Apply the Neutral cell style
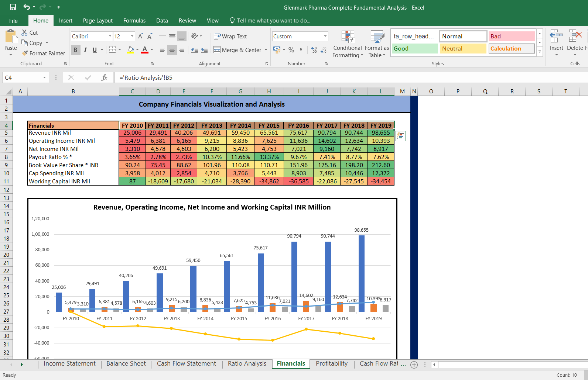The image size is (588, 380). 463,48
